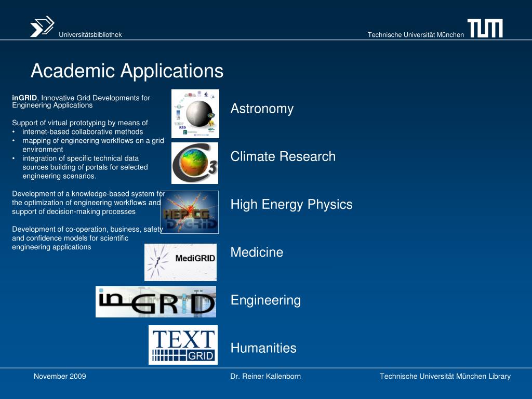Click the 'Medicine' label
The image size is (532, 399).
pyautogui.click(x=257, y=252)
